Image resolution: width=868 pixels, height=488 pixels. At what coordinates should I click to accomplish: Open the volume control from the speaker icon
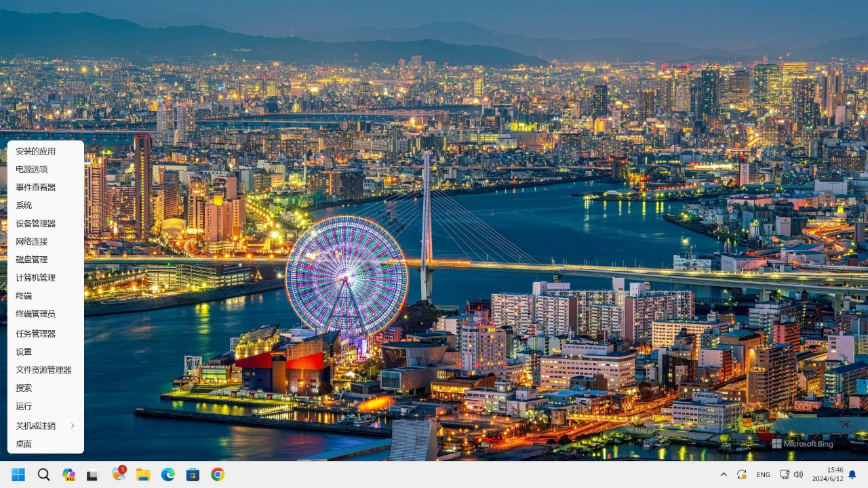coord(798,474)
